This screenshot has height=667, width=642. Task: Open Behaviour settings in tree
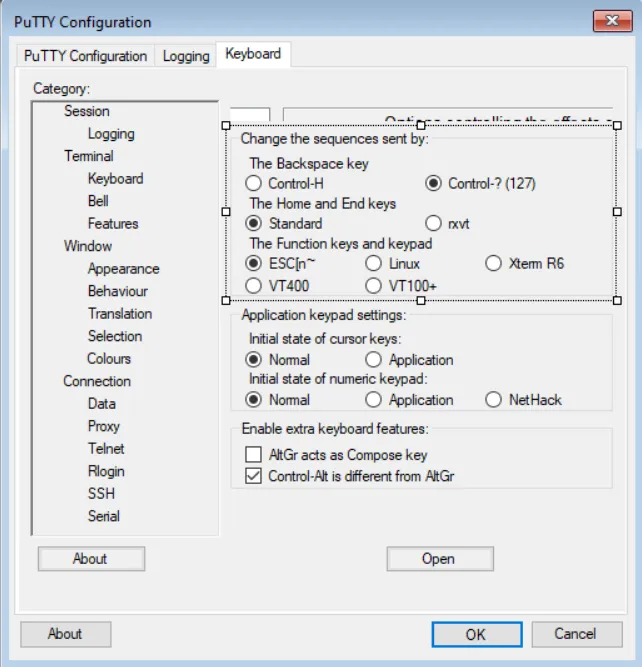pos(118,291)
